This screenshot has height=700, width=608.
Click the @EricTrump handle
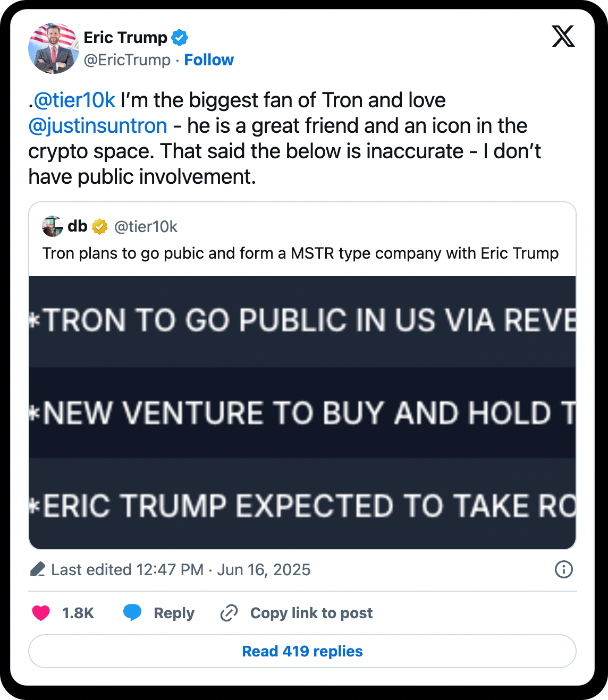(x=127, y=60)
